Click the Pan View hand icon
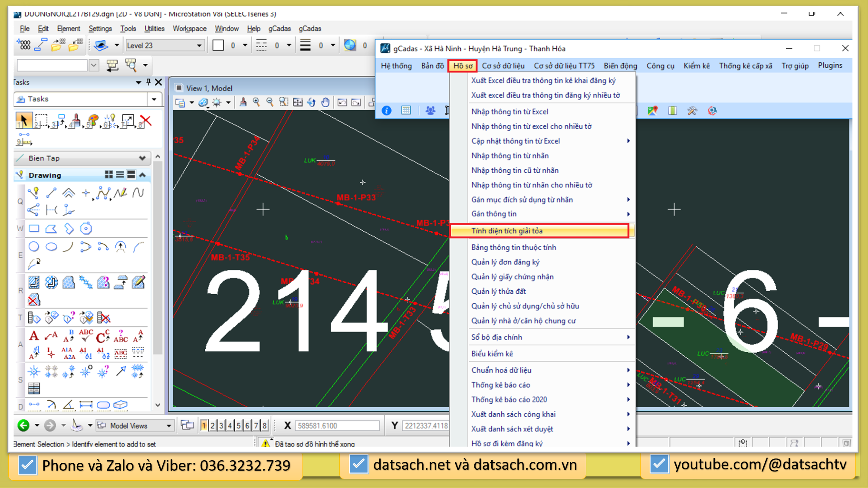This screenshot has width=868, height=488. (325, 102)
